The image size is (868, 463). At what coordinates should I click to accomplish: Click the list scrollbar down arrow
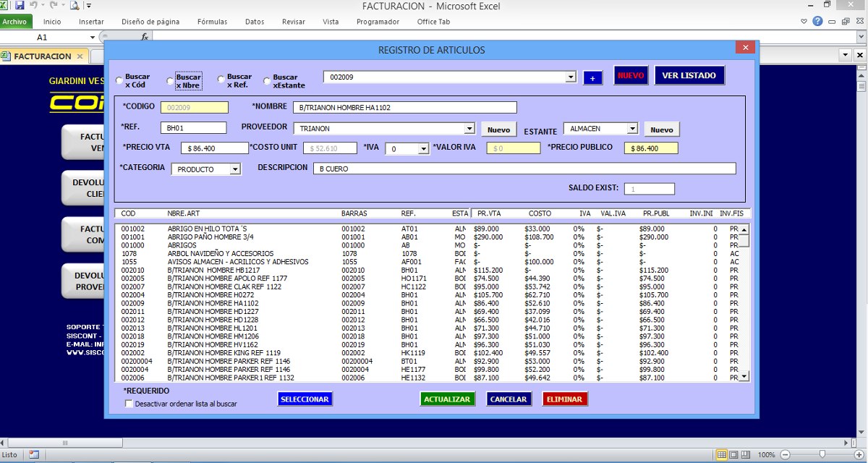pyautogui.click(x=744, y=377)
